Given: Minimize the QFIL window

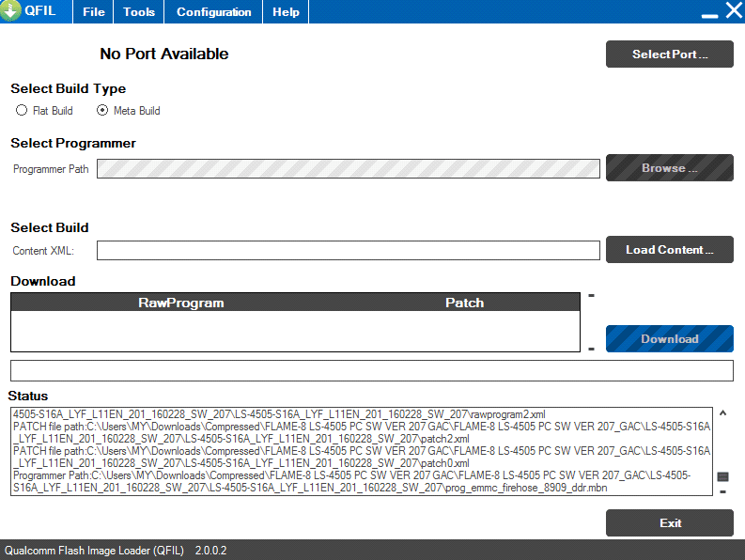Looking at the screenshot, I should pos(709,16).
